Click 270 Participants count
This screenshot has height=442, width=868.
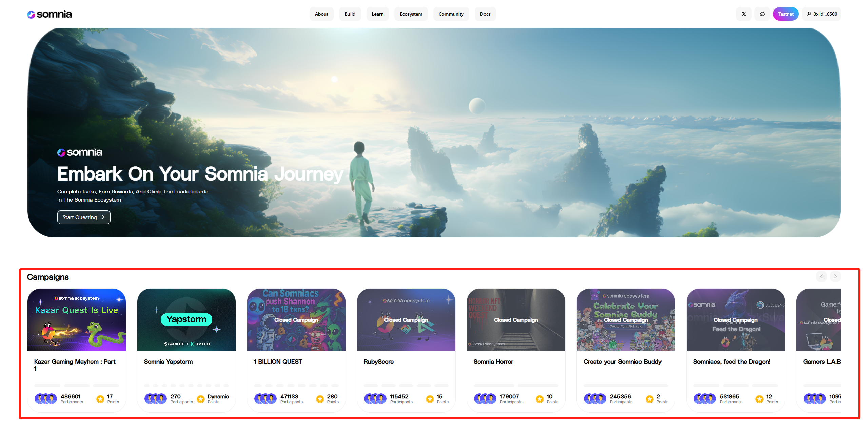(182, 399)
